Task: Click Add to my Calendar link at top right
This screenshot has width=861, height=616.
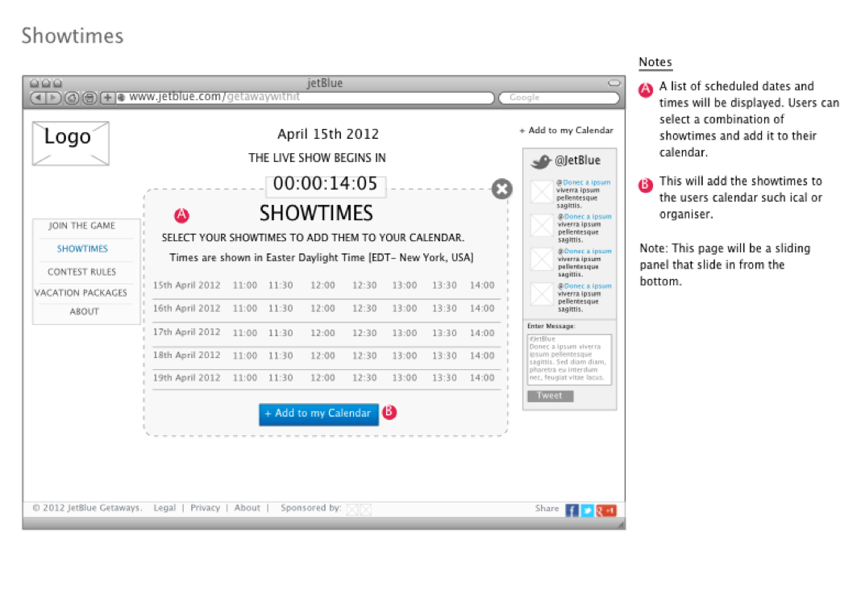Action: 566,130
